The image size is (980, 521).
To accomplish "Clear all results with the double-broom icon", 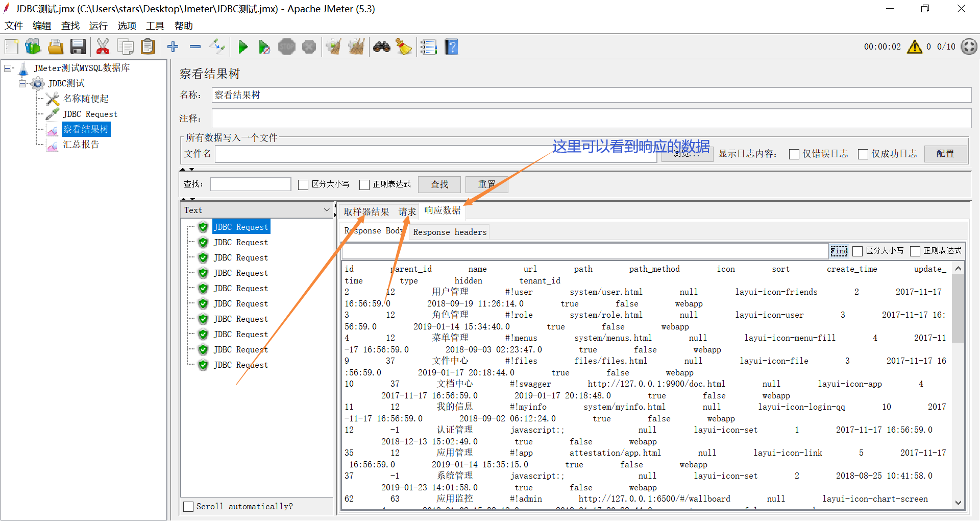I will click(x=357, y=46).
